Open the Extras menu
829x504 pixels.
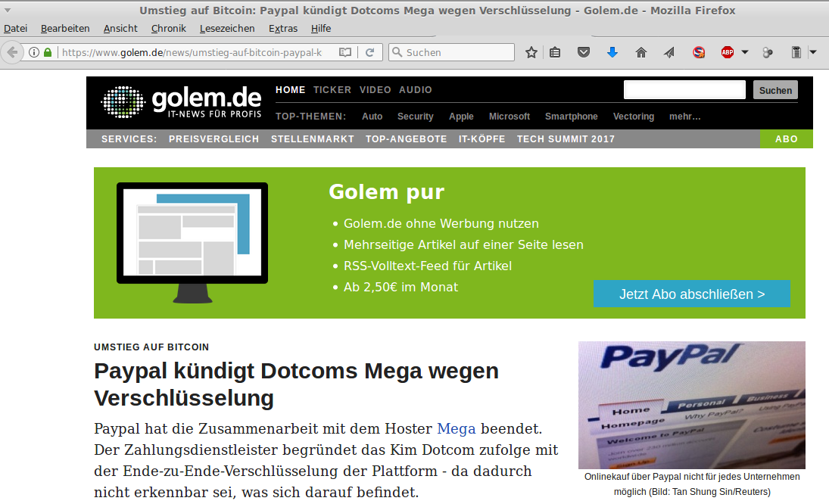pos(283,29)
